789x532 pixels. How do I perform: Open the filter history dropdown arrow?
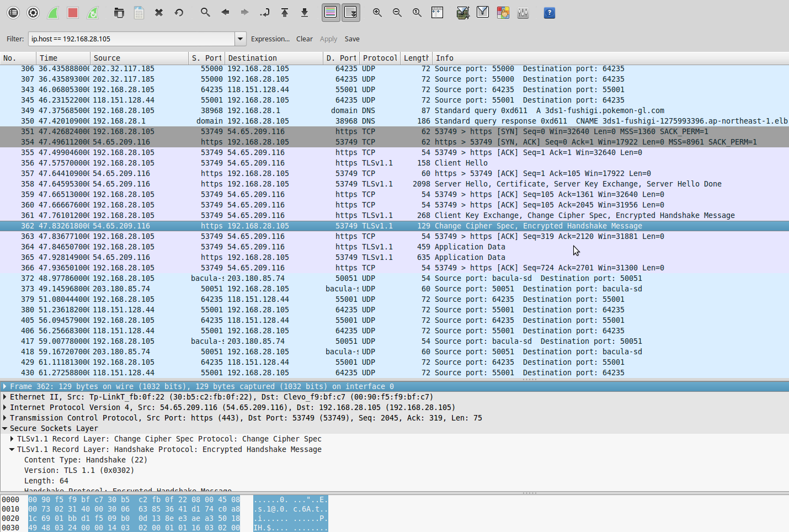(240, 39)
